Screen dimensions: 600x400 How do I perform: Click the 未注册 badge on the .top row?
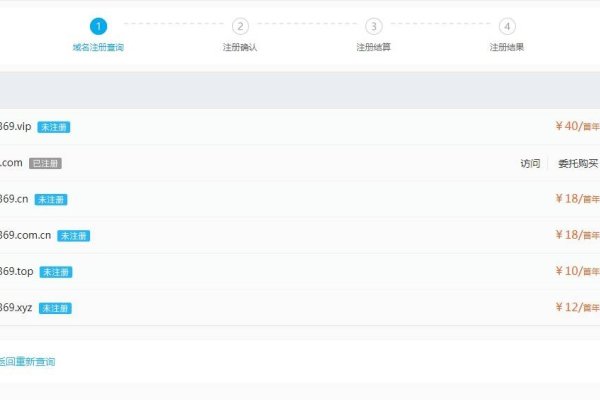pos(56,272)
